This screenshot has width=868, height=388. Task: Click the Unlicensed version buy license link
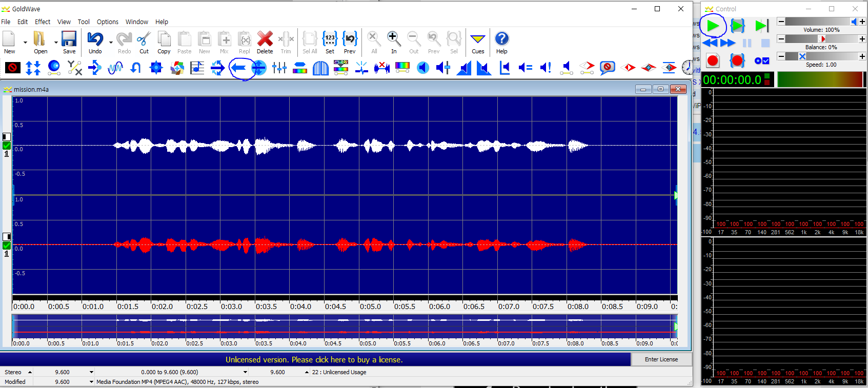tap(314, 360)
